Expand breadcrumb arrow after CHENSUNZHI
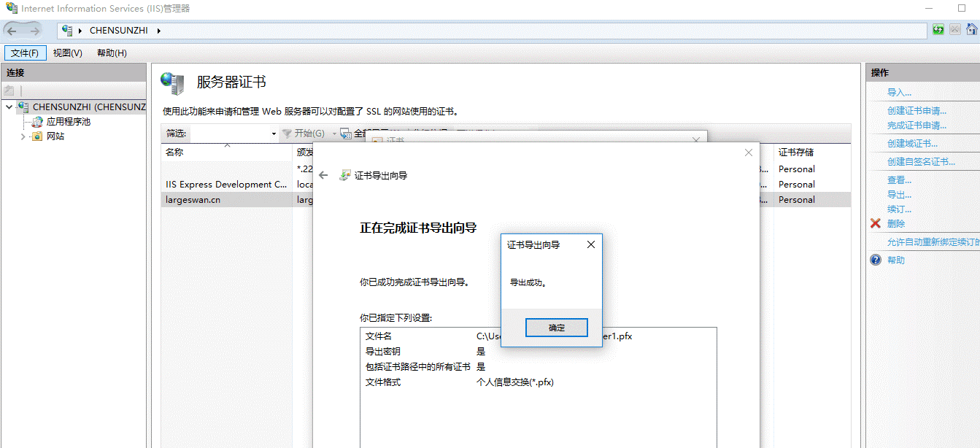 pos(158,31)
